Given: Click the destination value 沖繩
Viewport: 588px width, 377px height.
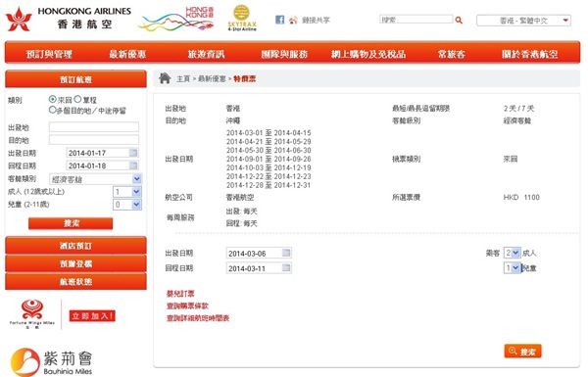Looking at the screenshot, I should tap(233, 120).
